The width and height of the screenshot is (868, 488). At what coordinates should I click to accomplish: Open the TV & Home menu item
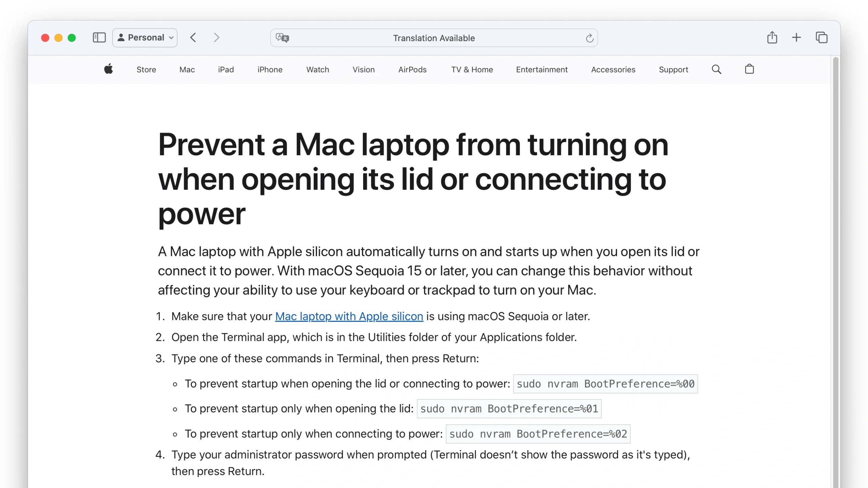click(x=472, y=69)
